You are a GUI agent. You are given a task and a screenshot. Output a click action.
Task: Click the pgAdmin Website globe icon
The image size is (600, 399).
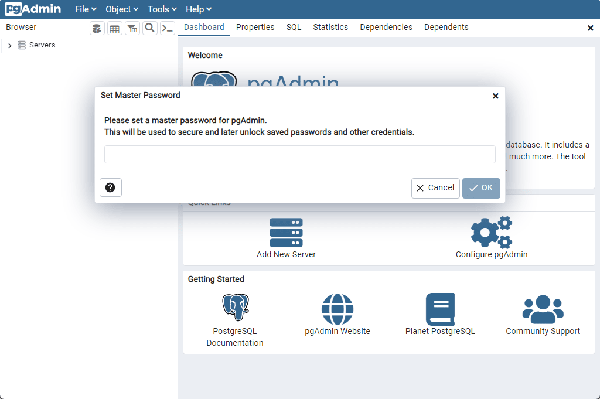(337, 309)
